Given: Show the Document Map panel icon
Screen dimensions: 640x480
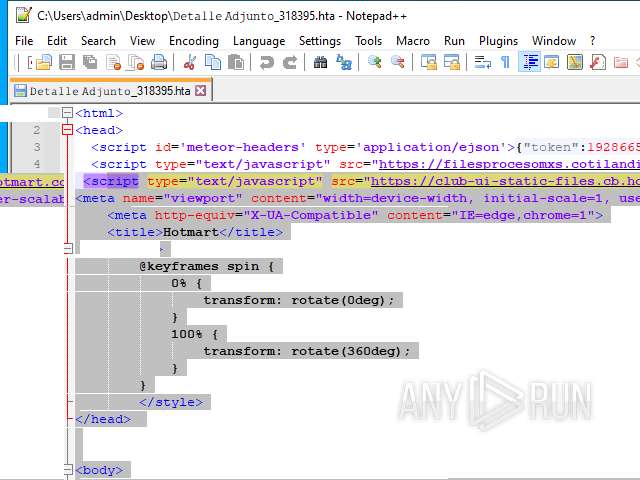Looking at the screenshot, I should (575, 62).
